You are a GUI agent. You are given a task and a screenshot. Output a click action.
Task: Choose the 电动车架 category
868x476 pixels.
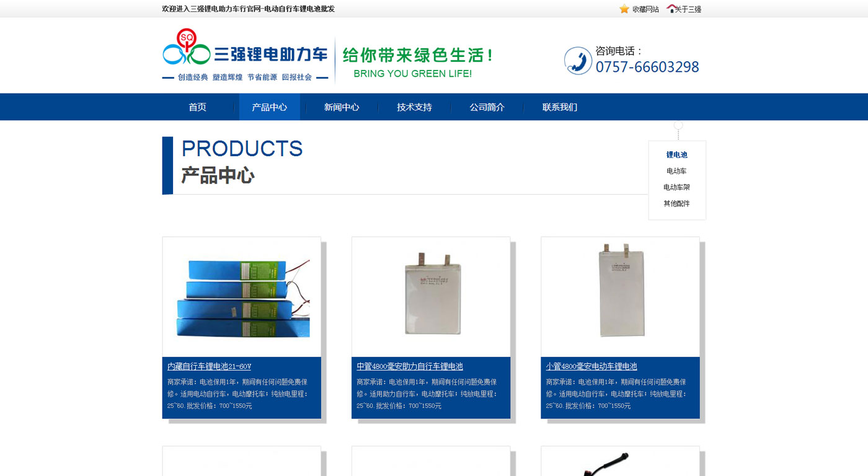677,187
